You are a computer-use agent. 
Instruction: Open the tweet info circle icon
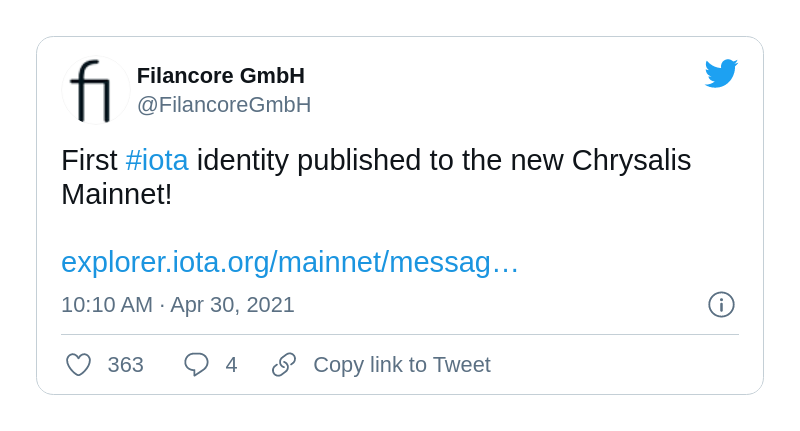point(721,305)
